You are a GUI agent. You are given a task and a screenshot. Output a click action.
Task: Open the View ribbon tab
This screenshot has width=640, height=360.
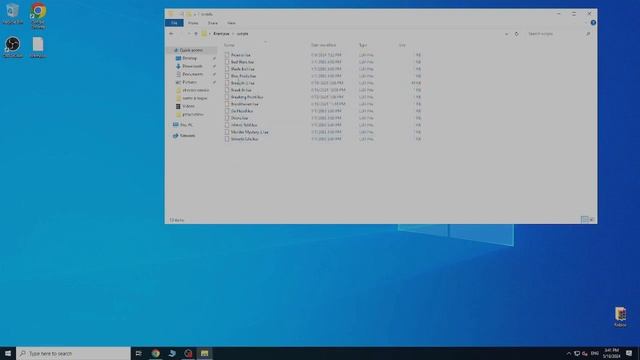click(x=231, y=23)
